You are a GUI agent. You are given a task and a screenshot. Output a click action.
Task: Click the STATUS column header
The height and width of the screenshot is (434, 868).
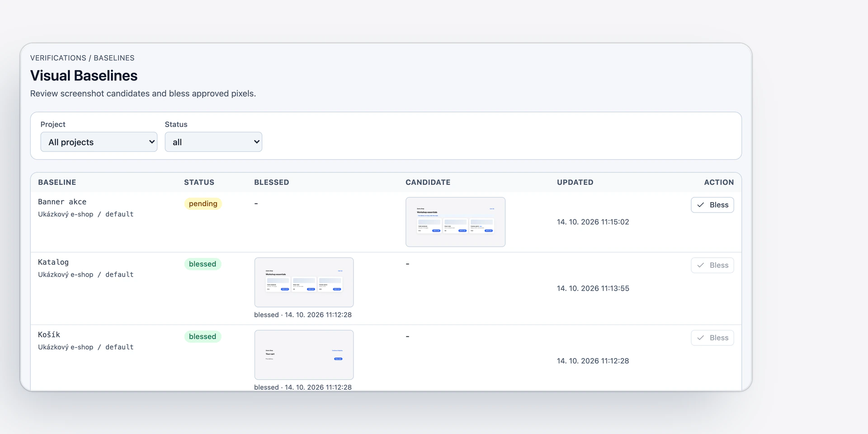coord(199,182)
